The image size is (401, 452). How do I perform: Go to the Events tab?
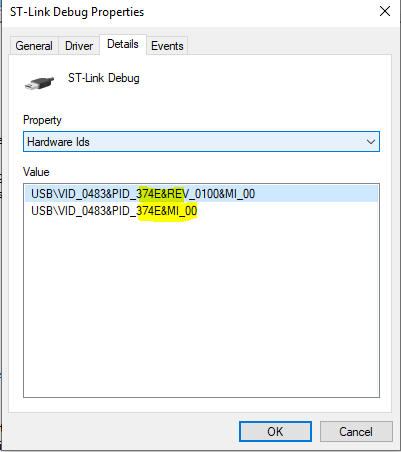point(167,46)
